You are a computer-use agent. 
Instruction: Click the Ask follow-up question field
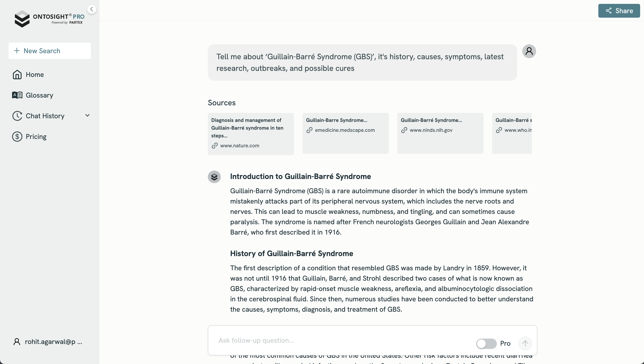342,340
